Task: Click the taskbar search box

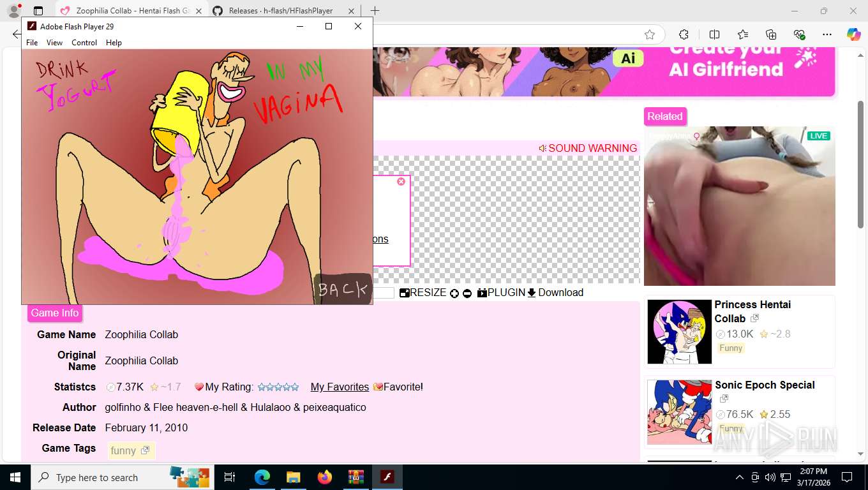Action: pos(123,477)
